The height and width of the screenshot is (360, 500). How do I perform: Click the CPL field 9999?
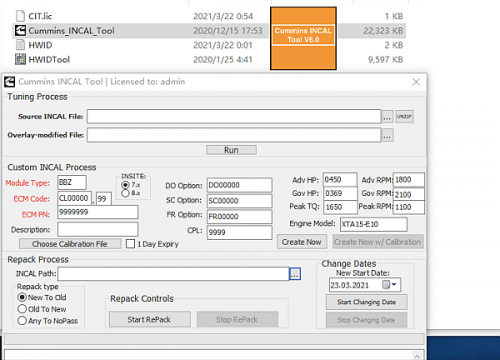tap(239, 232)
